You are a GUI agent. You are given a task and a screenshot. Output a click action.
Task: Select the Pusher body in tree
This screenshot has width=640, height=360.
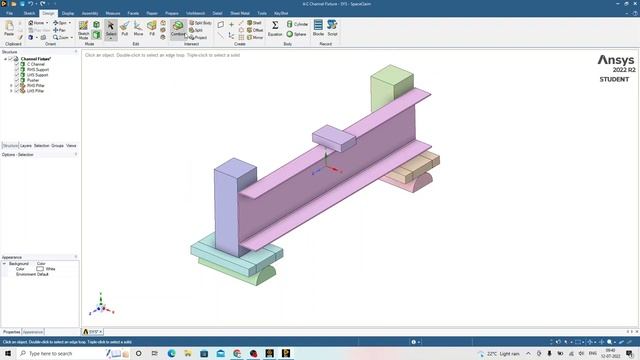coord(33,80)
